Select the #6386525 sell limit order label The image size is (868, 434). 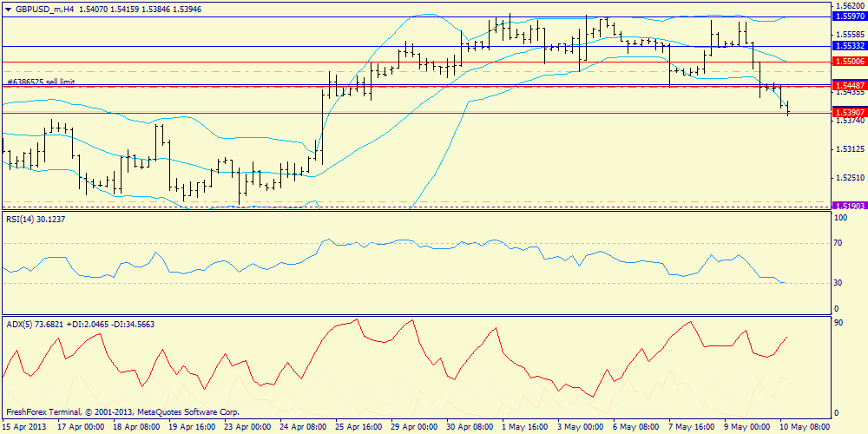[x=41, y=82]
